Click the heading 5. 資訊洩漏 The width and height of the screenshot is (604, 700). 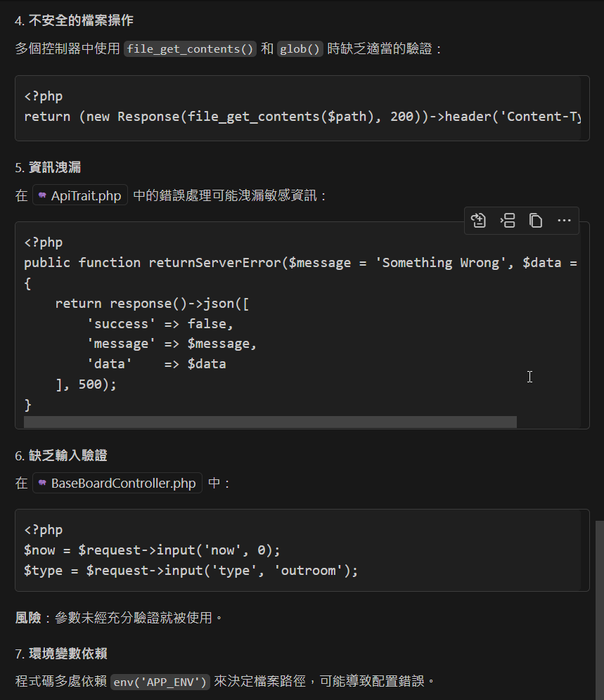coord(48,167)
